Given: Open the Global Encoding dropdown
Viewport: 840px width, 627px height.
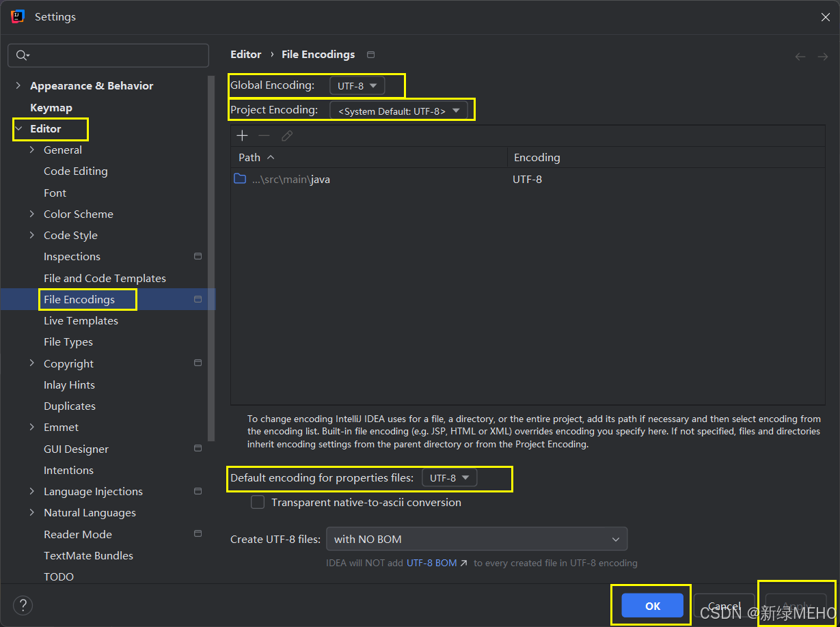Looking at the screenshot, I should tap(357, 86).
